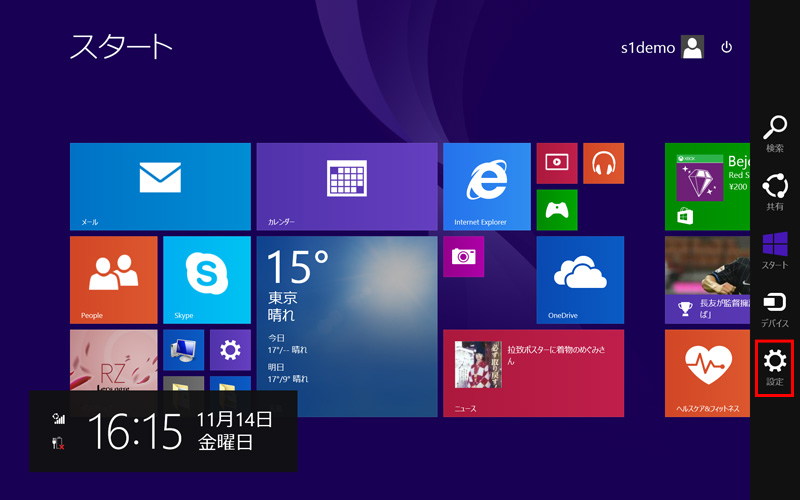Open the ヘルスケア&フィットネス heart tile
Image resolution: width=800 pixels, height=500 pixels.
pyautogui.click(x=707, y=373)
